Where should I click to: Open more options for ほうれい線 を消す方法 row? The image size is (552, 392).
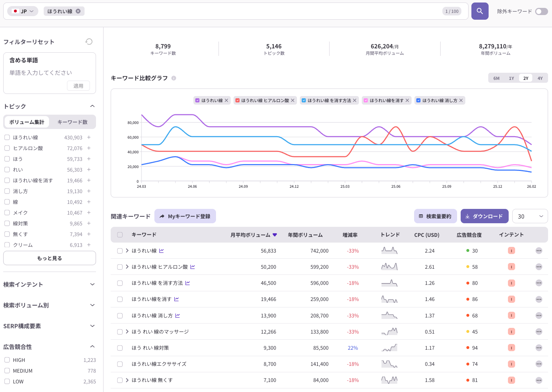[539, 283]
